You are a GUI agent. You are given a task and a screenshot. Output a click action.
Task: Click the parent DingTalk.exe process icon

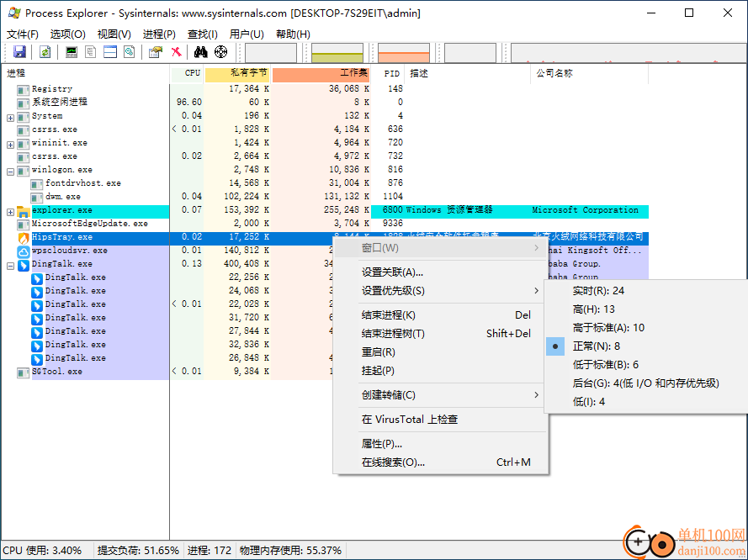[24, 265]
